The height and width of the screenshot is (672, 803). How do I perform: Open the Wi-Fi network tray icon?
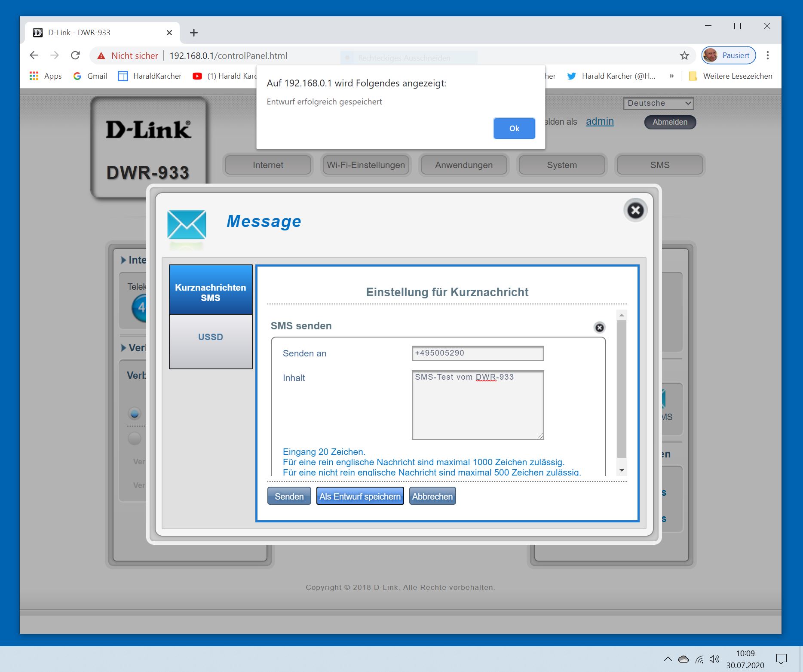click(x=699, y=659)
